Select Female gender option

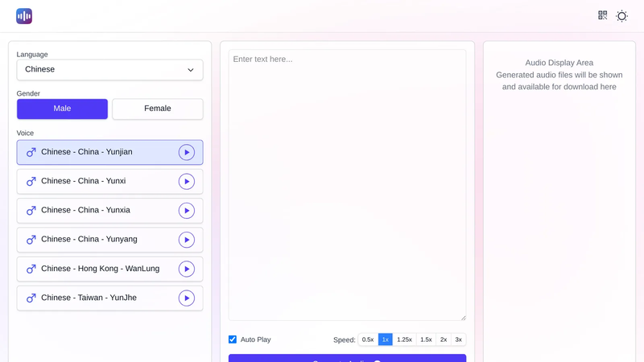click(158, 109)
